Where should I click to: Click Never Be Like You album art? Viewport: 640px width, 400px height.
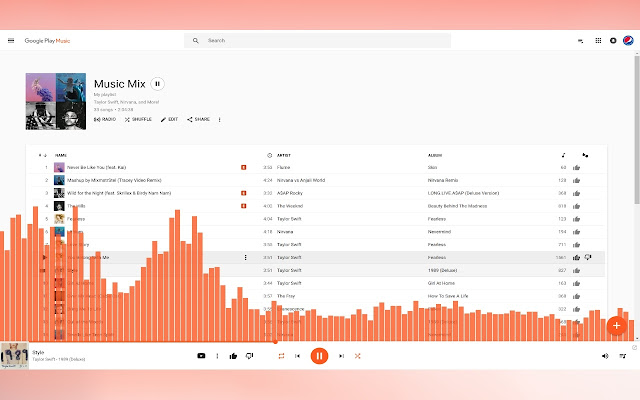[59, 167]
